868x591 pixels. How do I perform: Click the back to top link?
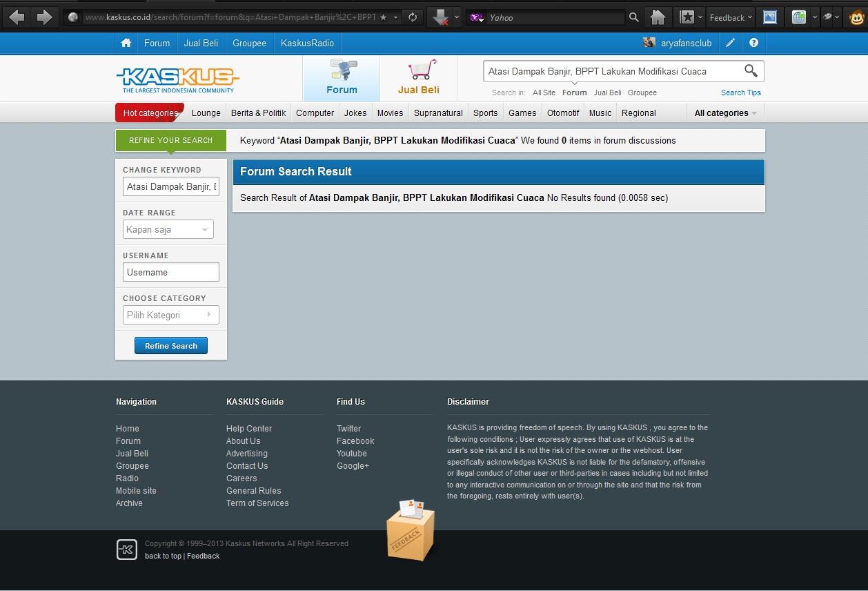tap(163, 556)
